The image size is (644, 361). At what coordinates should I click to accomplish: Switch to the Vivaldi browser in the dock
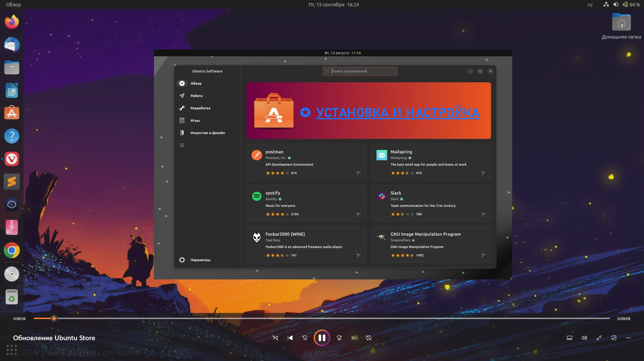tap(12, 159)
